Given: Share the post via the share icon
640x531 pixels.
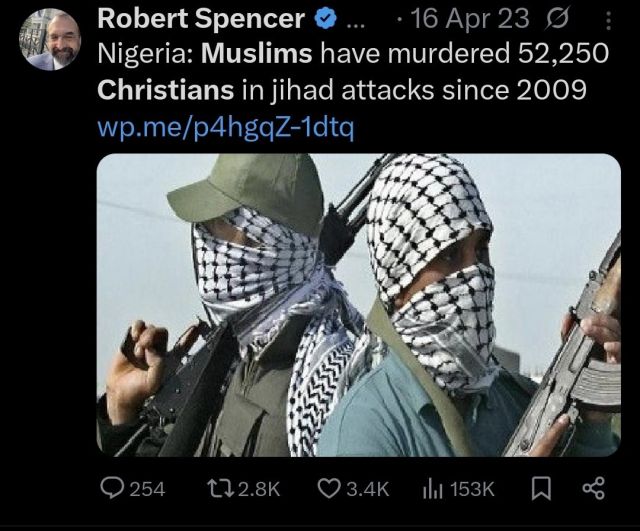Looking at the screenshot, I should (593, 488).
